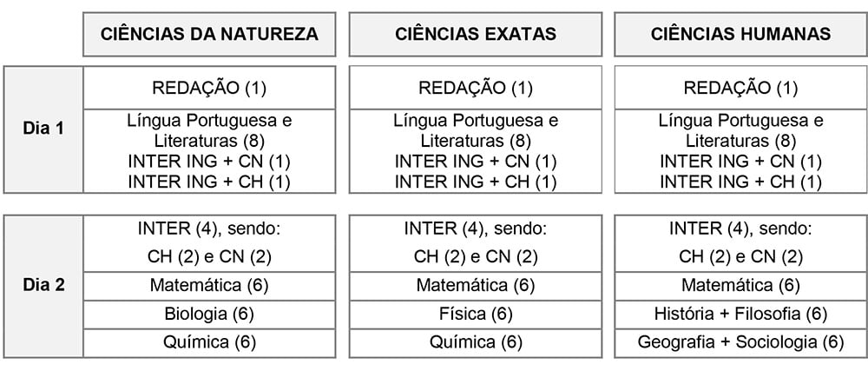Select REDAÇÃO (1) in Ciências Exatas column
This screenshot has width=868, height=371.
[x=476, y=87]
